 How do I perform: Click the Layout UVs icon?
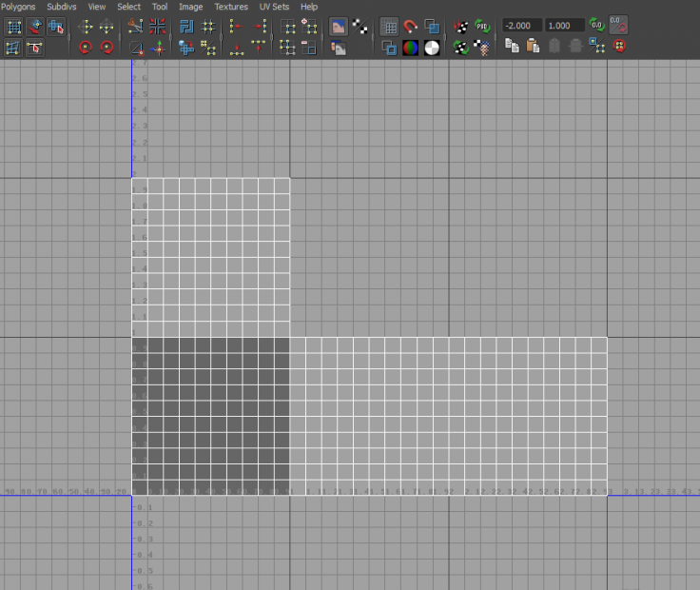[x=186, y=27]
